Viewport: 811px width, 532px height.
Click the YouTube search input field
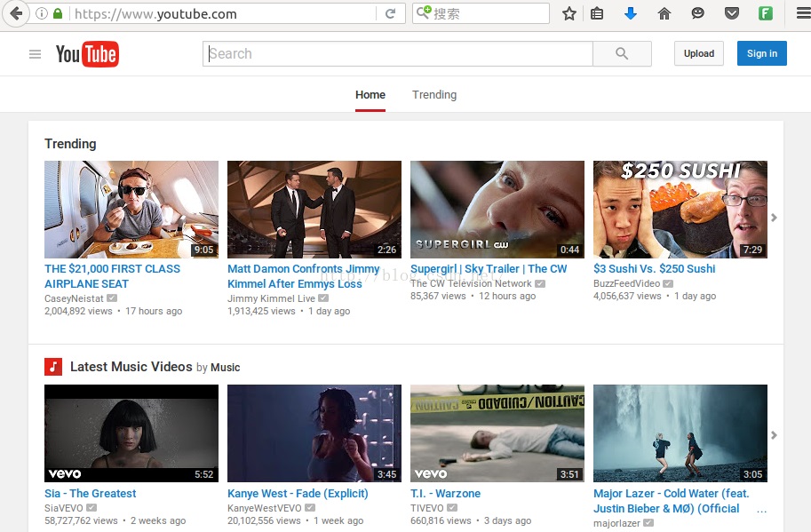point(398,54)
